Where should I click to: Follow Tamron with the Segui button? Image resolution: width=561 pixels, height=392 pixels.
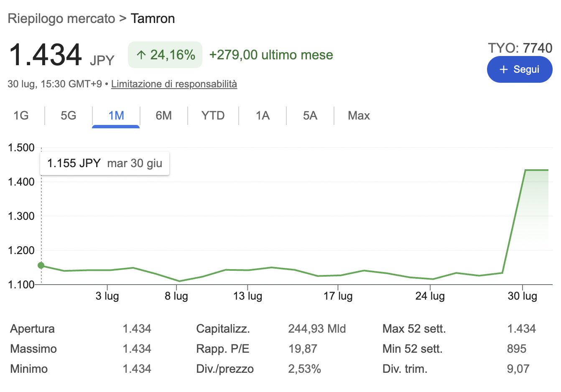(520, 69)
